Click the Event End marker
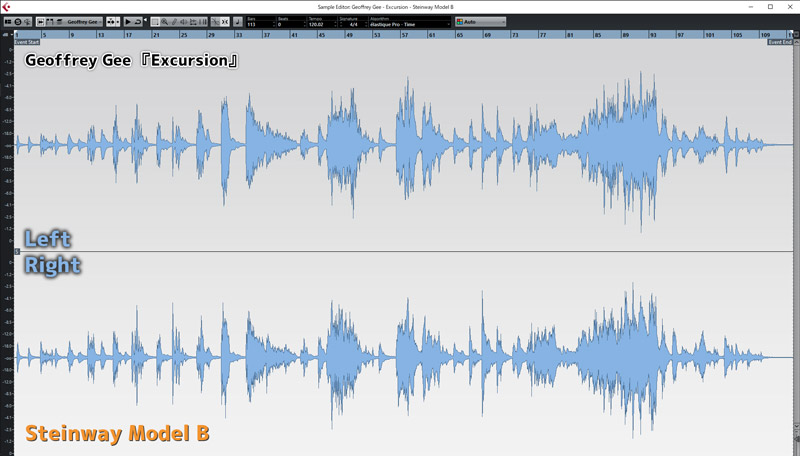 [x=780, y=42]
